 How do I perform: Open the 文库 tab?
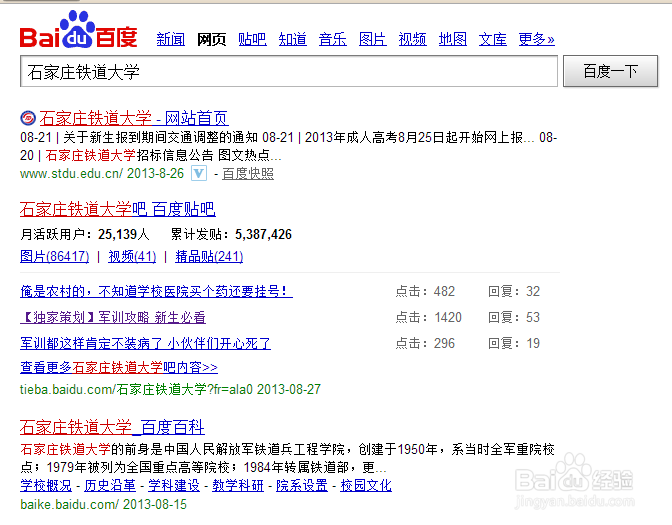492,39
